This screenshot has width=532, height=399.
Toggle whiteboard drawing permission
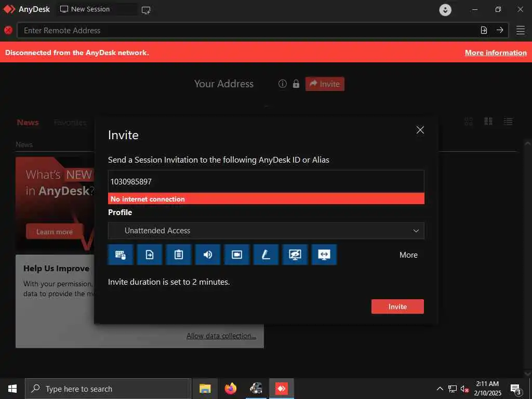click(x=266, y=255)
